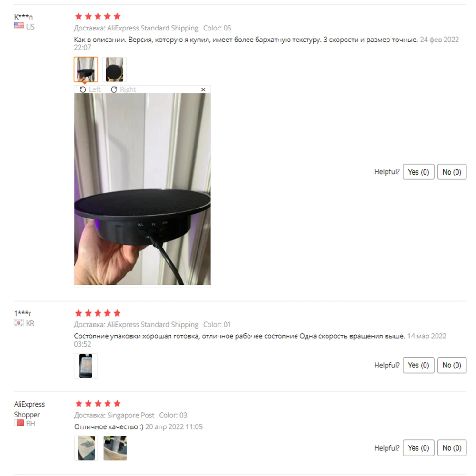The height and width of the screenshot is (476, 476).
Task: Vote Yes on AliExpress Shopper's review
Action: point(418,448)
